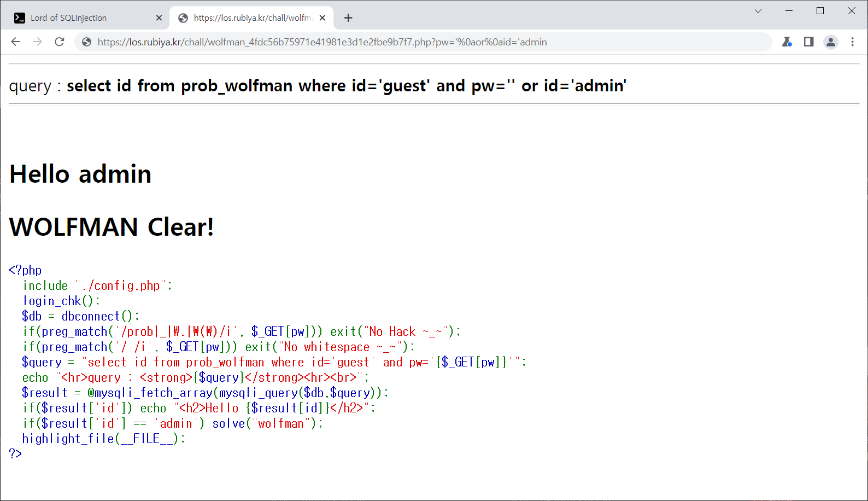Click the mysqli_fetch_array result line

pos(206,393)
